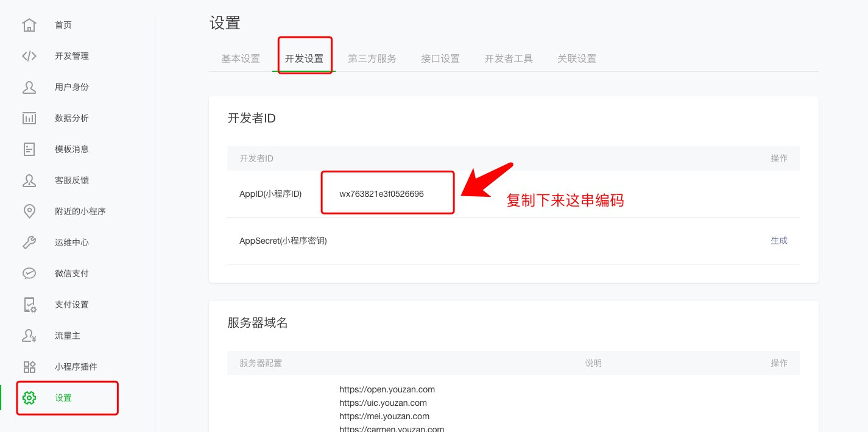Switch to the 接口设置 tab
Image resolution: width=868 pixels, height=432 pixels.
(x=440, y=58)
